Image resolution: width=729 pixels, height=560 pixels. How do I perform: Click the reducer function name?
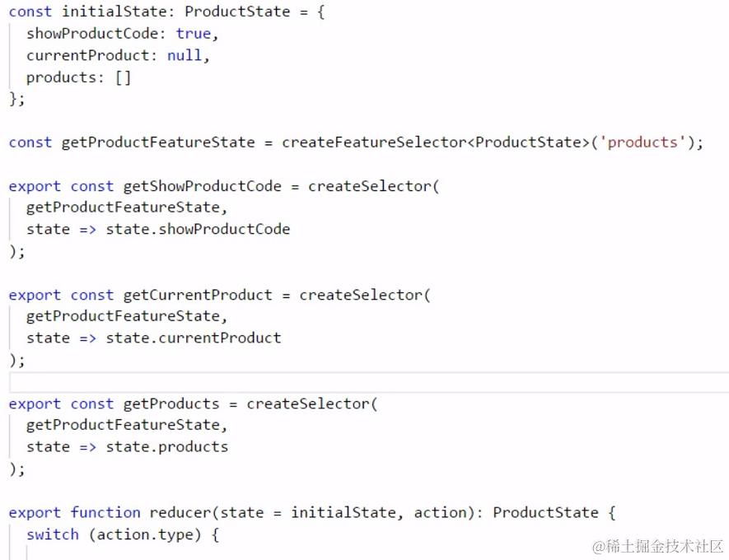(x=180, y=513)
